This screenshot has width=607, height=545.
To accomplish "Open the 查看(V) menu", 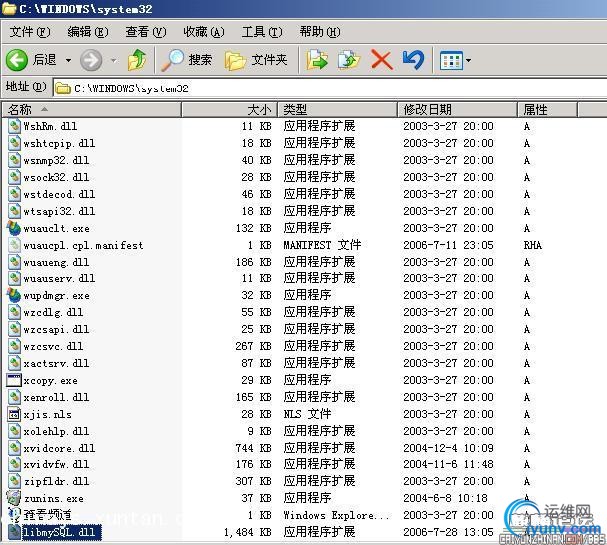I will coord(146,32).
